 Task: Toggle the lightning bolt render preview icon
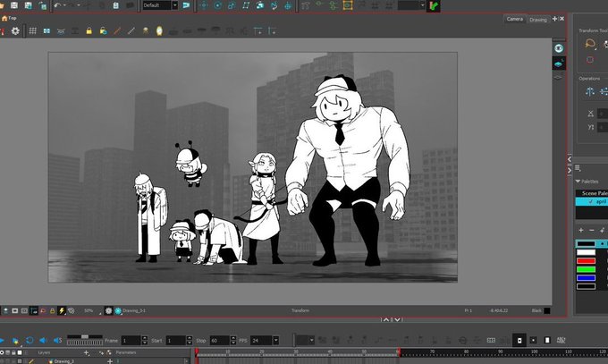click(x=62, y=310)
